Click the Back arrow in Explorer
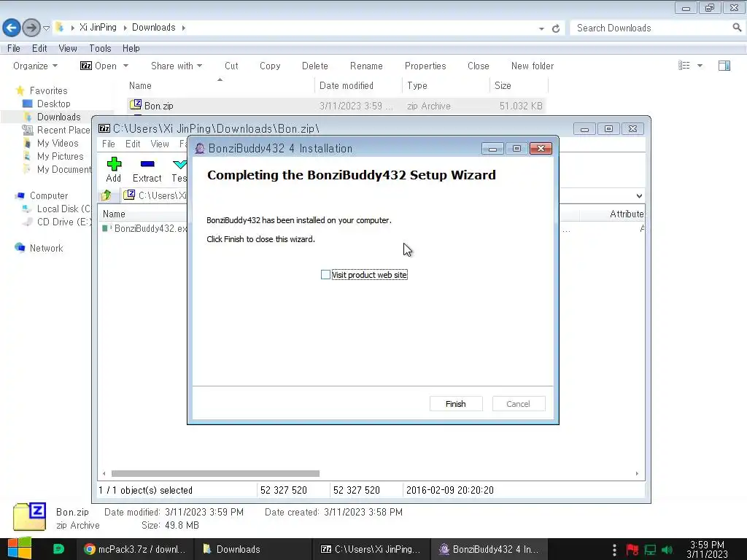 pyautogui.click(x=12, y=28)
